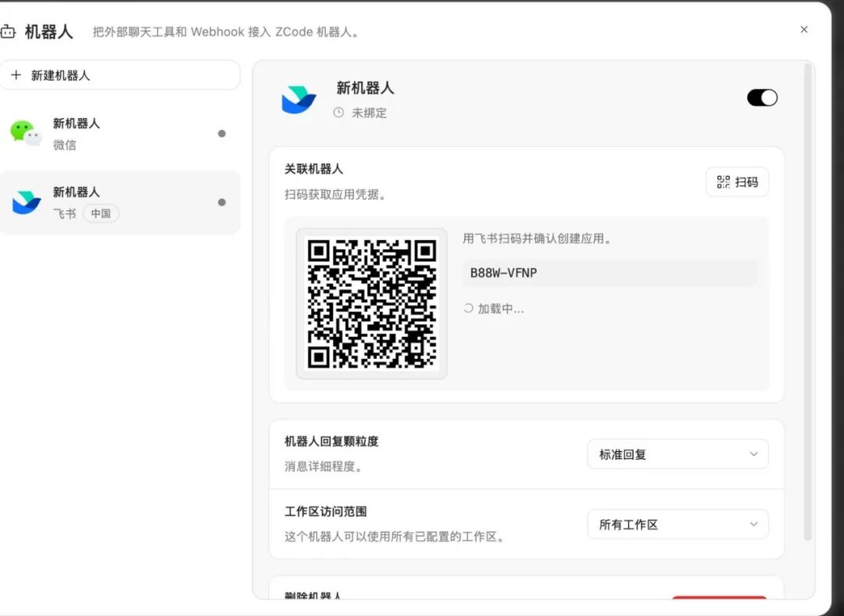Select the 微信 新机器人 list entry
Image resolution: width=844 pixels, height=616 pixels.
tap(120, 134)
